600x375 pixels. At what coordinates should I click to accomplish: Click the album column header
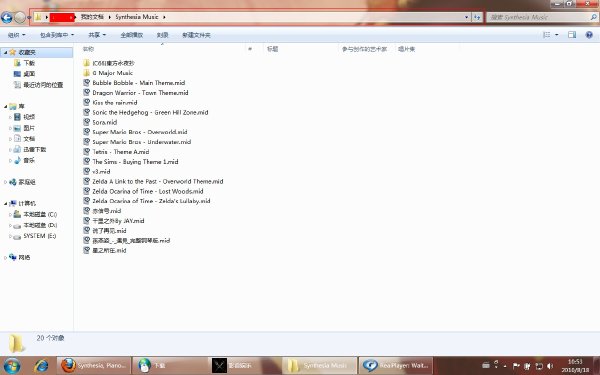pyautogui.click(x=406, y=49)
